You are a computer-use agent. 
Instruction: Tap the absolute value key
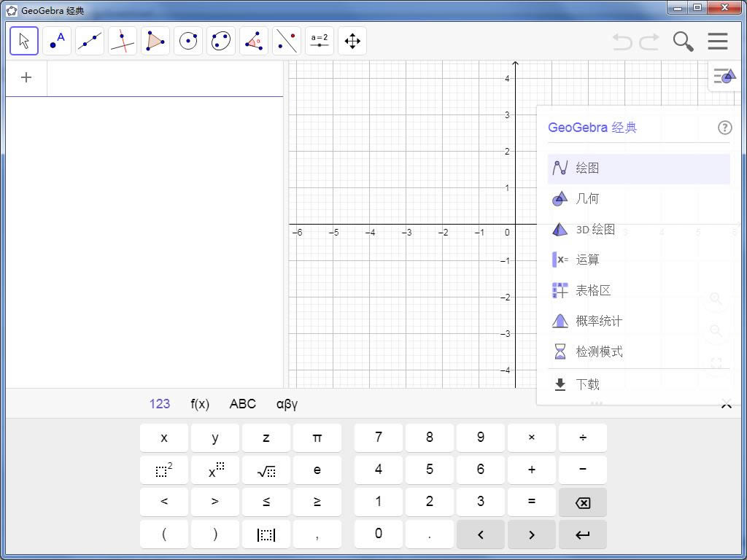pyautogui.click(x=266, y=534)
